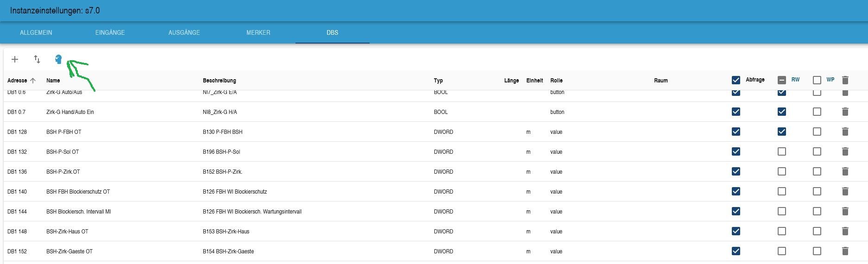This screenshot has height=264, width=868.
Task: Switch to the Allgemein tab
Action: [36, 32]
